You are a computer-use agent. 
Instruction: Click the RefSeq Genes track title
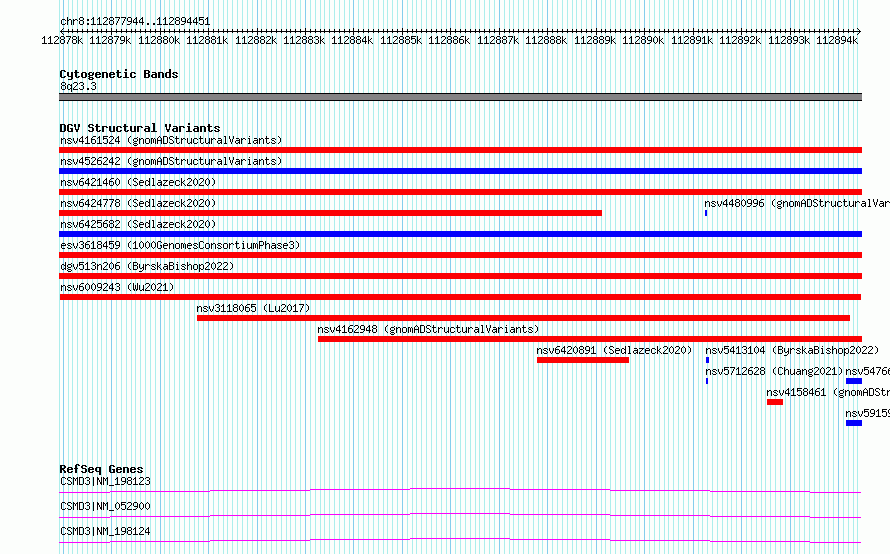(101, 469)
